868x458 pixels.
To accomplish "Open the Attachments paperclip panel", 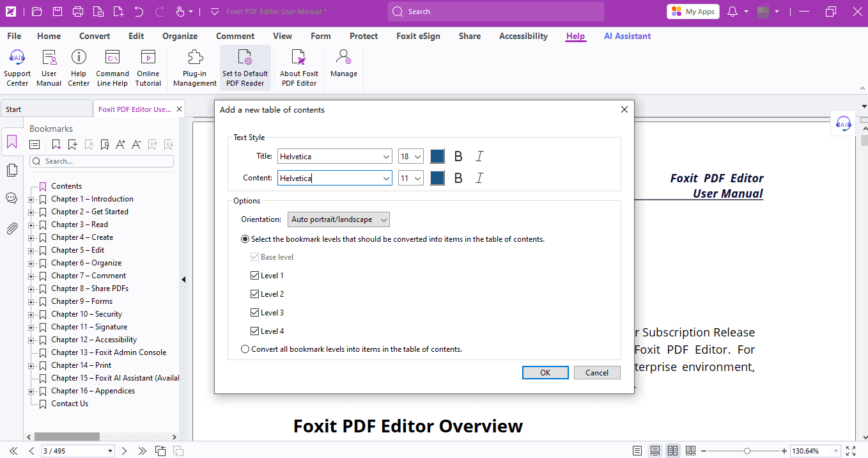I will click(12, 228).
